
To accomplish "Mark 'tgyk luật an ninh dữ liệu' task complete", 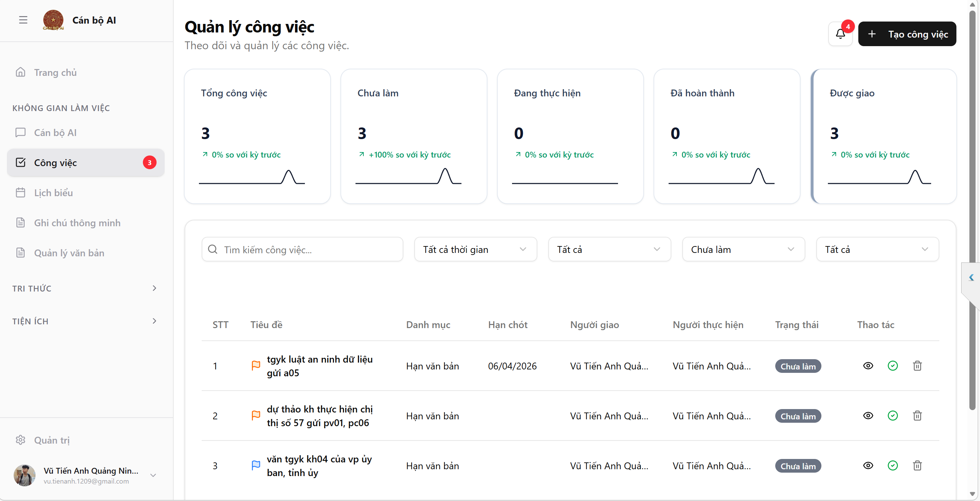I will pos(892,366).
